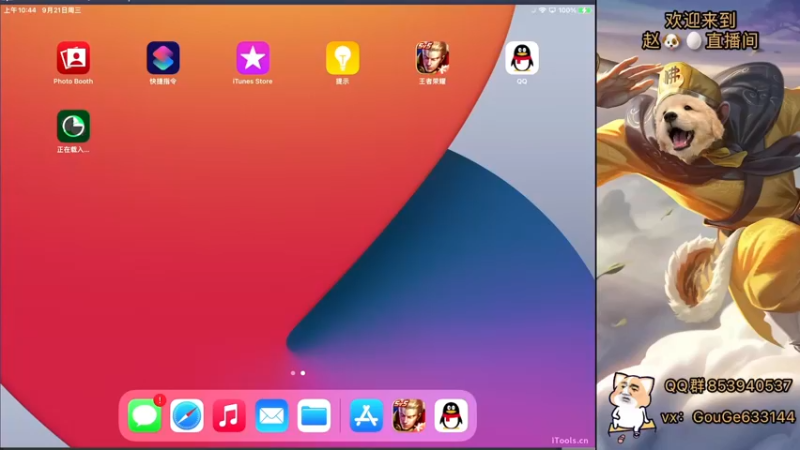Open QQ penguin icon in dock
This screenshot has height=450, width=800.
point(451,416)
